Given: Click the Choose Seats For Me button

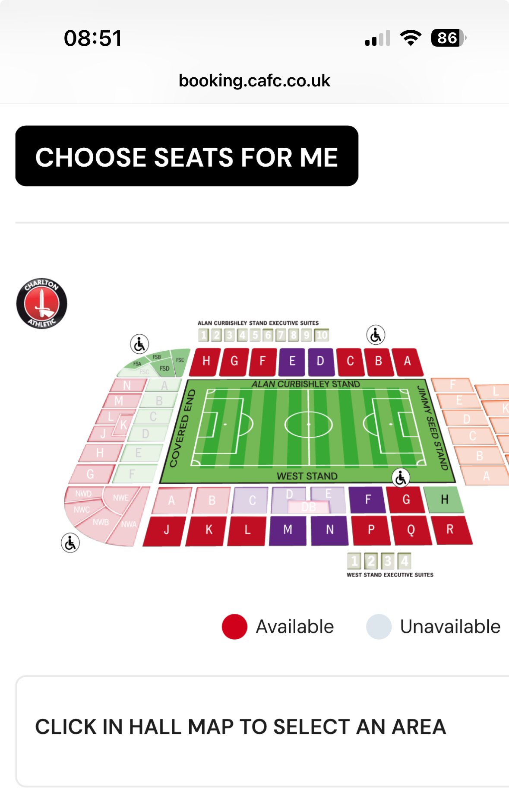Looking at the screenshot, I should [x=187, y=156].
